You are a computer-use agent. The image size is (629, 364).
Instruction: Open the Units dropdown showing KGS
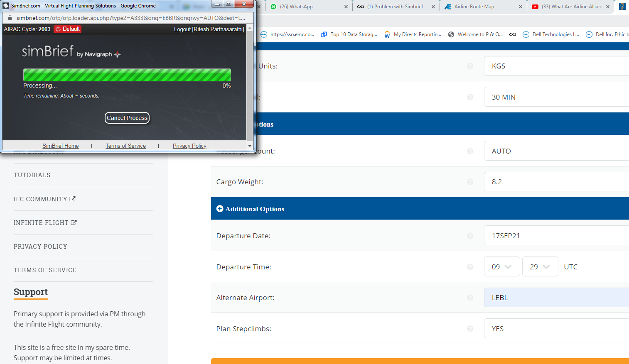[x=556, y=66]
